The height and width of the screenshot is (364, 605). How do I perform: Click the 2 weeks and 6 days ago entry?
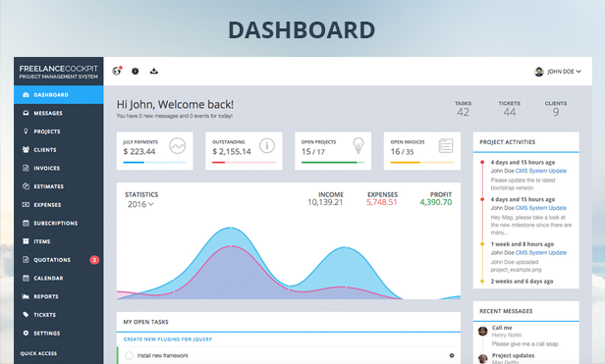tap(522, 282)
